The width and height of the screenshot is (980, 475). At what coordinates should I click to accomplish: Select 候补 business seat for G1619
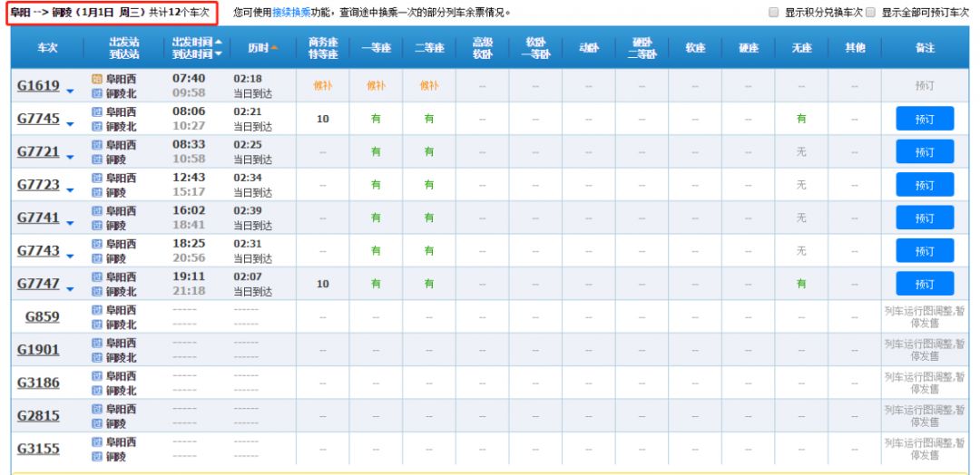(322, 85)
